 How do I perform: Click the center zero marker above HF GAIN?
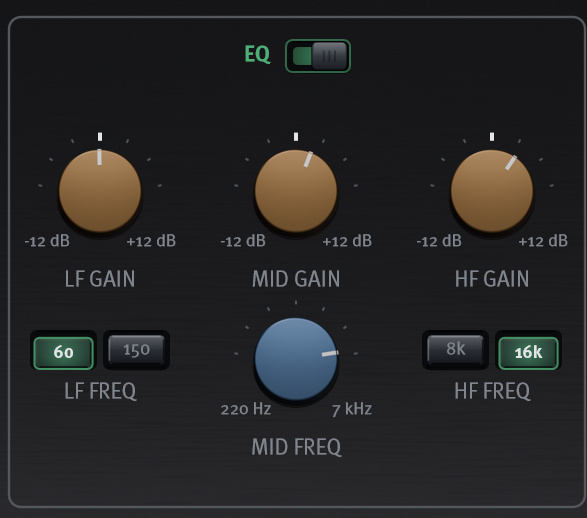click(x=492, y=137)
